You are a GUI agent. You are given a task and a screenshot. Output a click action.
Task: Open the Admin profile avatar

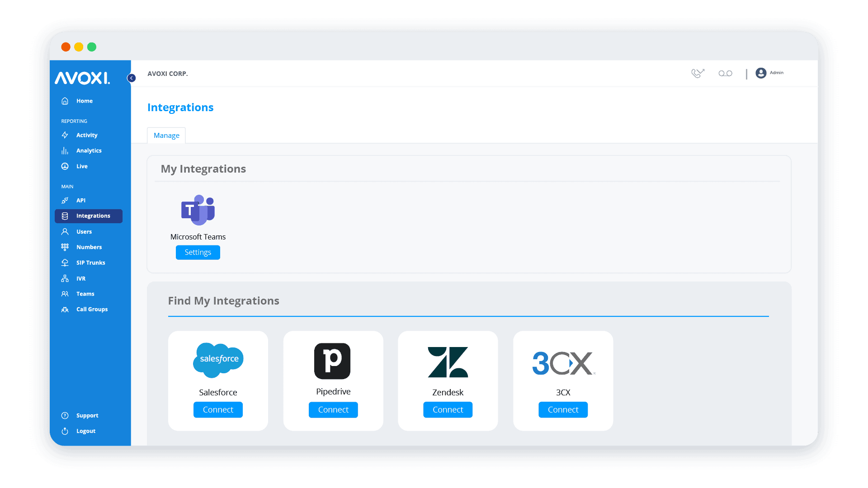pyautogui.click(x=761, y=73)
